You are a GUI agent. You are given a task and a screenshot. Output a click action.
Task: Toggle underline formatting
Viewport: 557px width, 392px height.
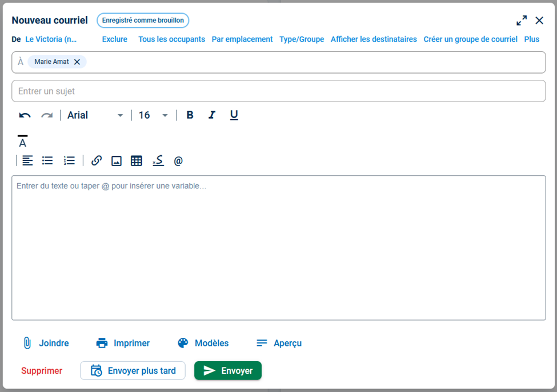pos(234,115)
